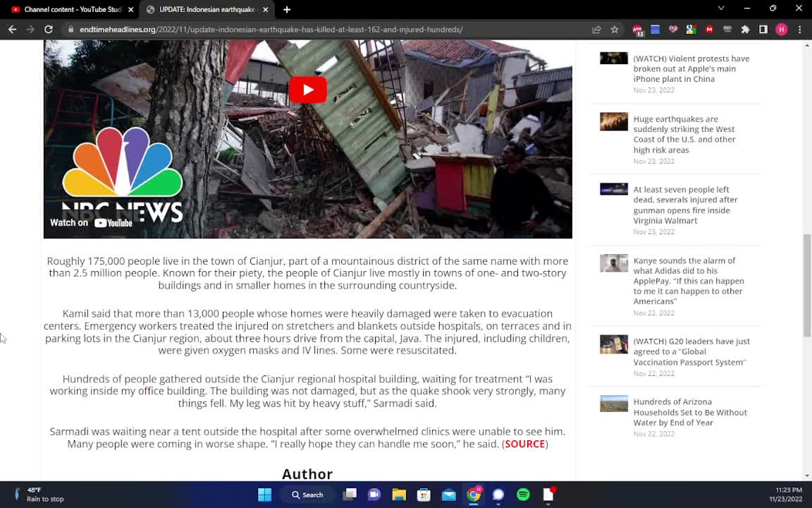Image resolution: width=812 pixels, height=508 pixels.
Task: Open the pink heart extension icon
Action: [673, 30]
